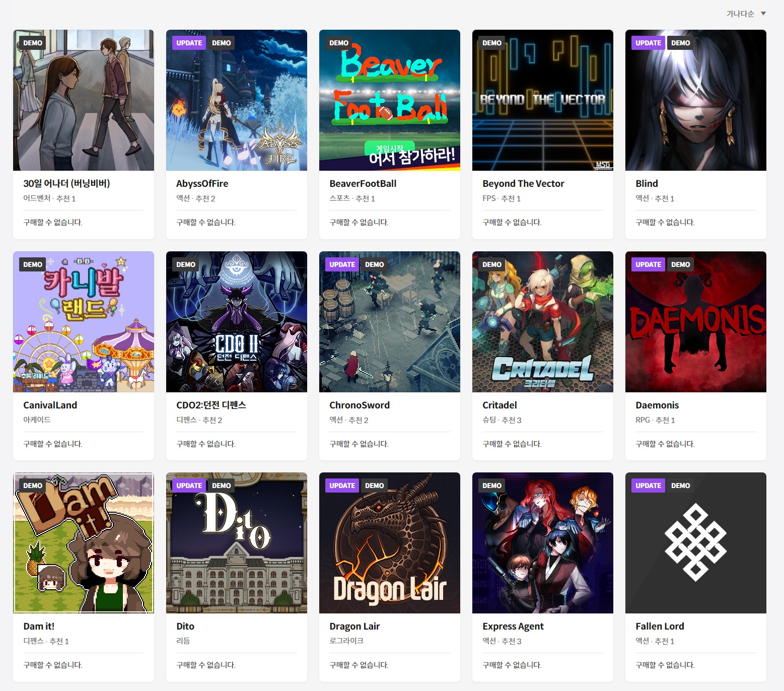This screenshot has height=691, width=784.
Task: Click the Express Agent title link
Action: pos(513,626)
